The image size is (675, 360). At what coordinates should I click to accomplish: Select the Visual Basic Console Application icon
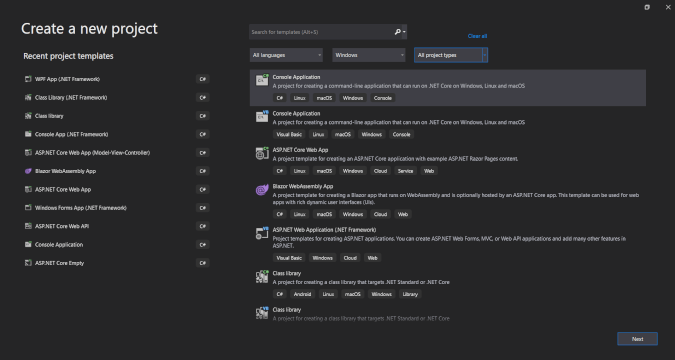(262, 117)
